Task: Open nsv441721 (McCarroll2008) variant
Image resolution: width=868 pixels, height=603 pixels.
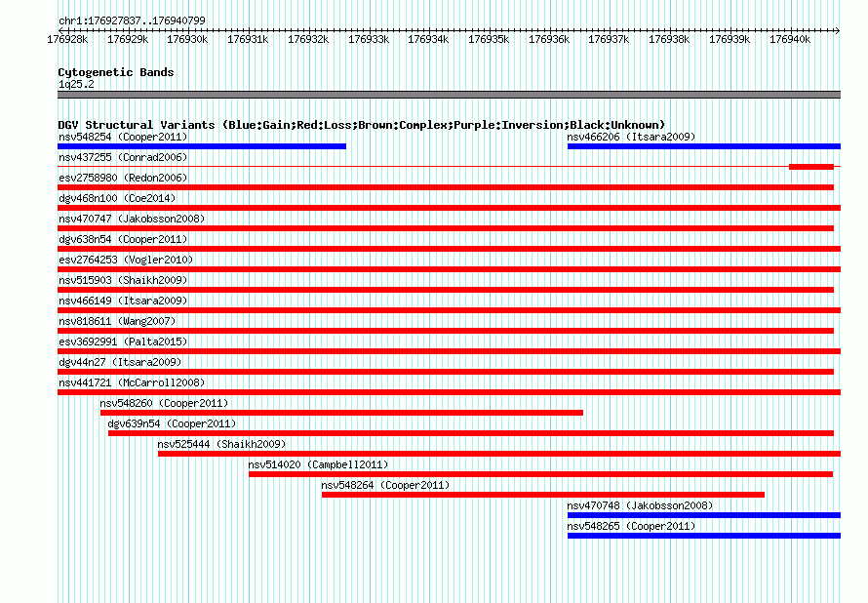Action: pos(132,382)
